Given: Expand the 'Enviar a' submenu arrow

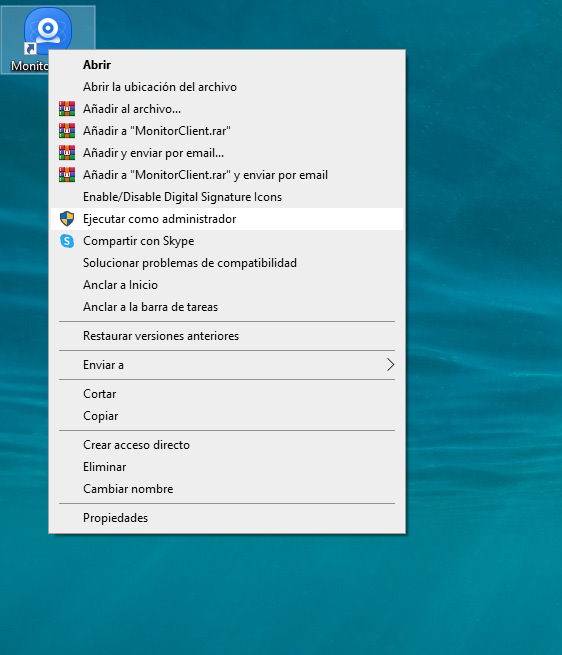Looking at the screenshot, I should (390, 365).
